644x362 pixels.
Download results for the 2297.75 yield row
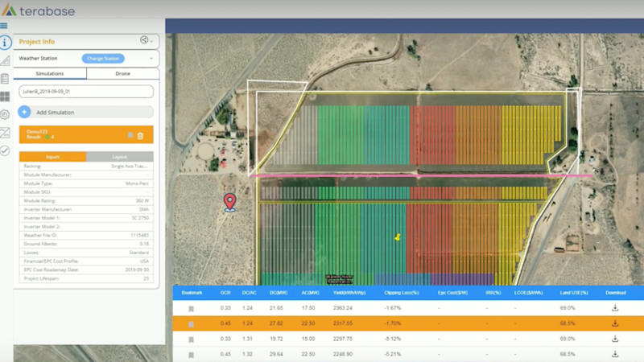(615, 339)
